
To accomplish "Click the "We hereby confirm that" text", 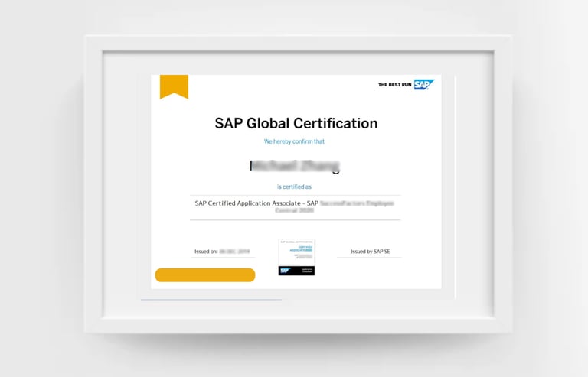I will coord(294,141).
